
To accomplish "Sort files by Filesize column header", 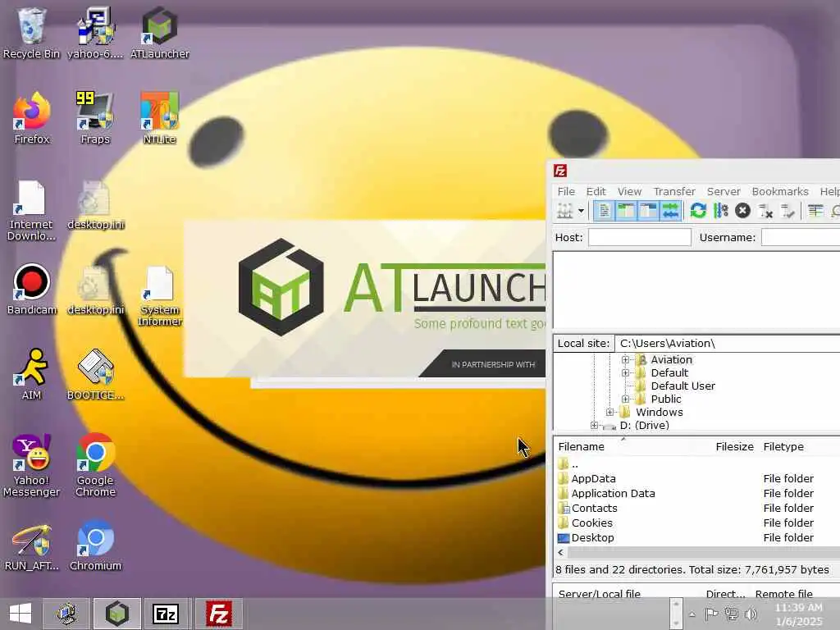I will point(734,447).
